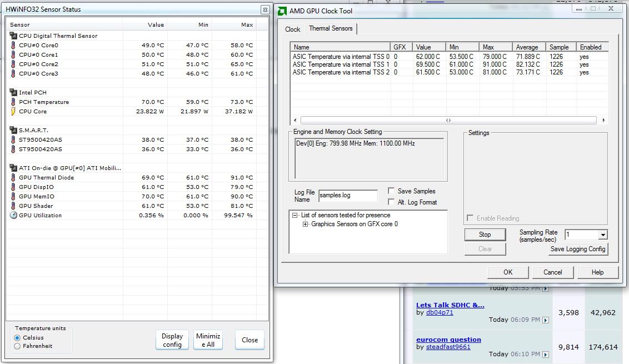The width and height of the screenshot is (629, 364).
Task: Collapse List of sensors tested for presence
Action: click(x=295, y=215)
